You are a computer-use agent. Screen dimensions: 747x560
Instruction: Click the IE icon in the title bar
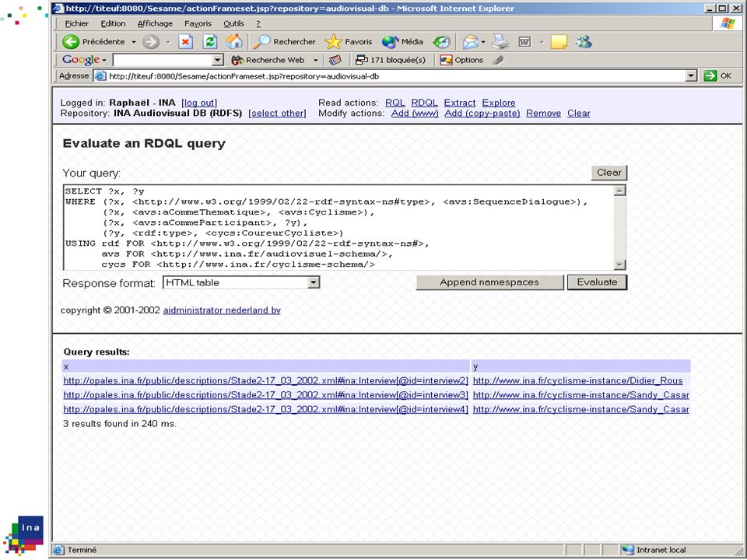coord(58,8)
